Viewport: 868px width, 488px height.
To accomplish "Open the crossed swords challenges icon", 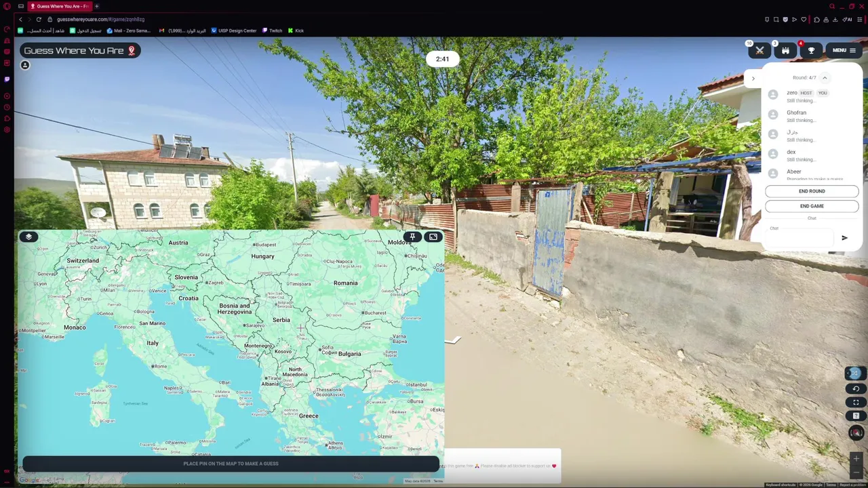I will (759, 50).
